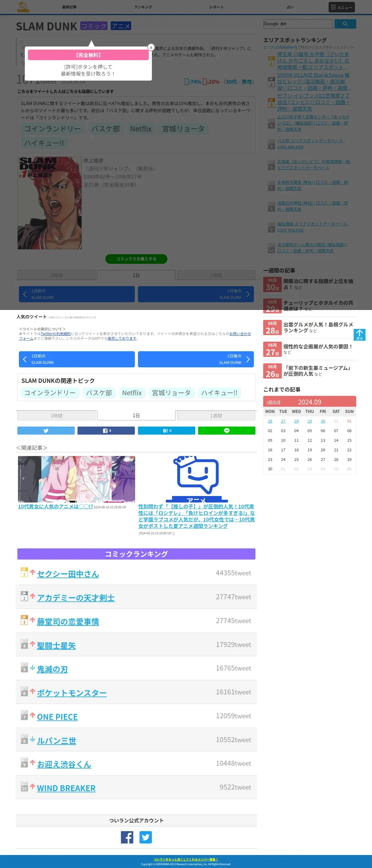Click ハイキュー!! in 関連トピック
The width and height of the screenshot is (372, 868).
(219, 392)
